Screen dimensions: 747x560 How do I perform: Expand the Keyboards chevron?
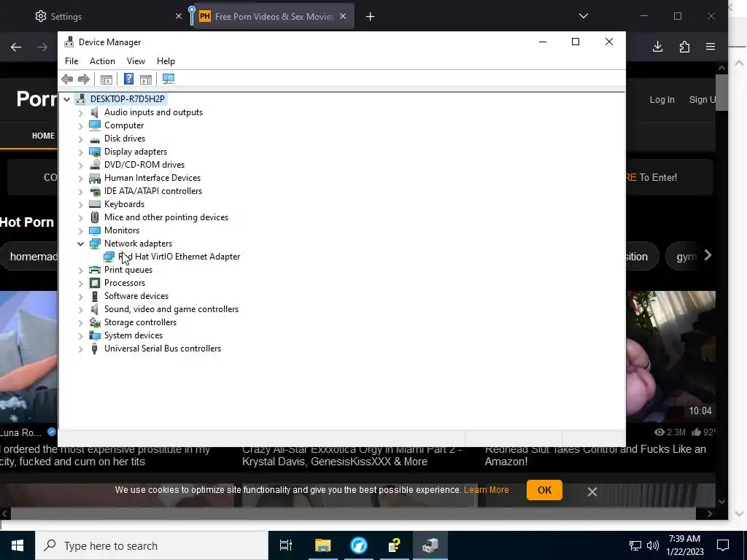pyautogui.click(x=80, y=205)
